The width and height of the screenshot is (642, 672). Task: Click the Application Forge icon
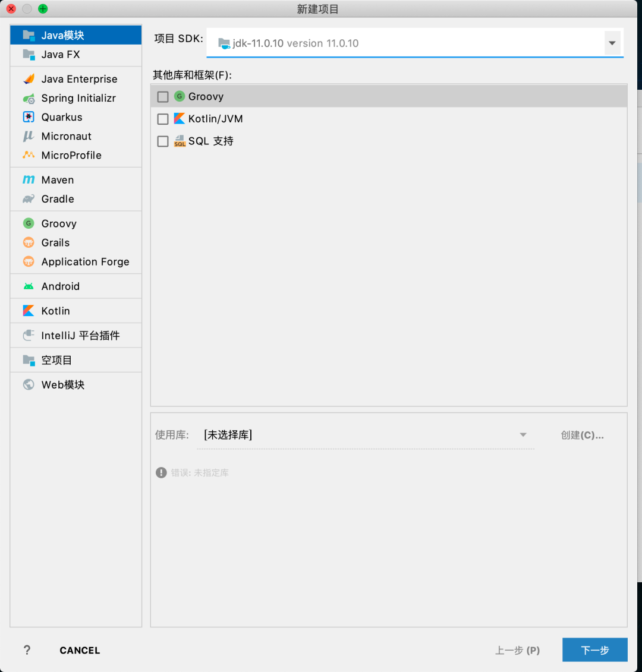point(29,261)
